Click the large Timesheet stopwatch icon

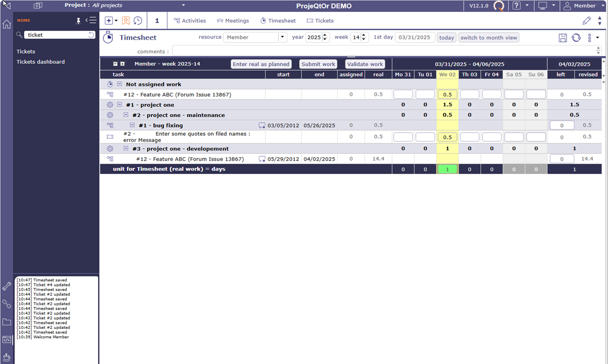pyautogui.click(x=108, y=37)
